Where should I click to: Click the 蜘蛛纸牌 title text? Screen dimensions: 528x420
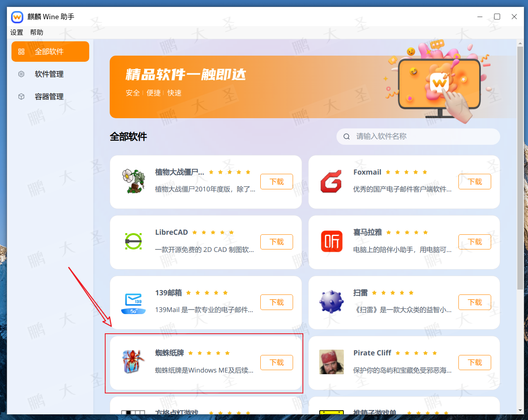coord(169,353)
